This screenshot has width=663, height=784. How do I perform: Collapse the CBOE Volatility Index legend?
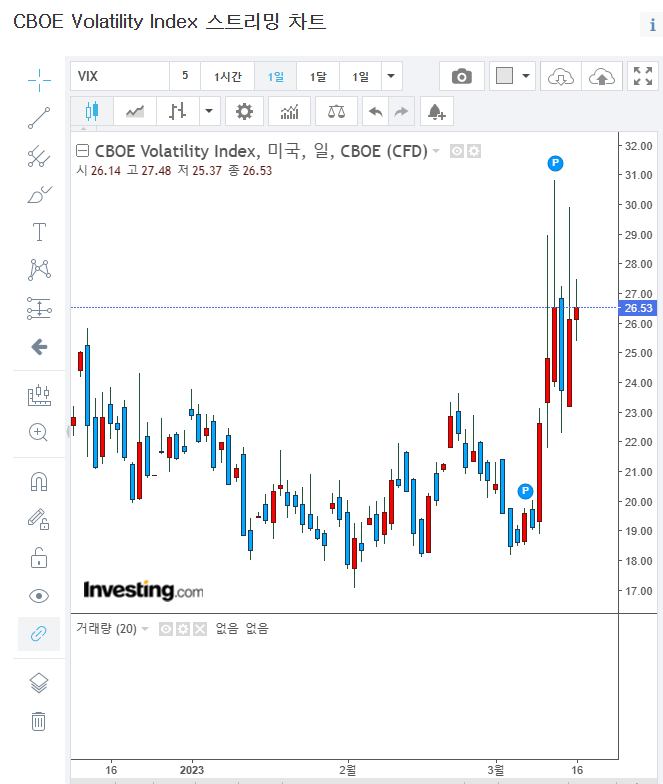coord(82,150)
